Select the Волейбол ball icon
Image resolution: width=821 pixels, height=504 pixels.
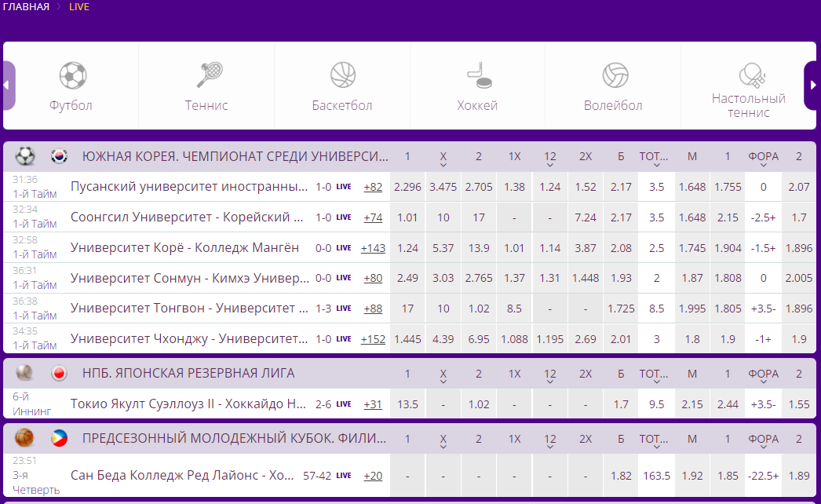pos(615,75)
